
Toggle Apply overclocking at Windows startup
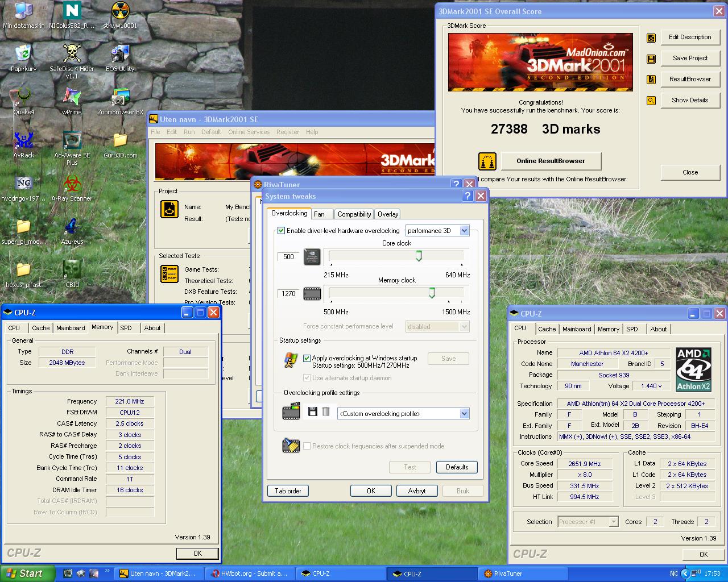coord(307,358)
